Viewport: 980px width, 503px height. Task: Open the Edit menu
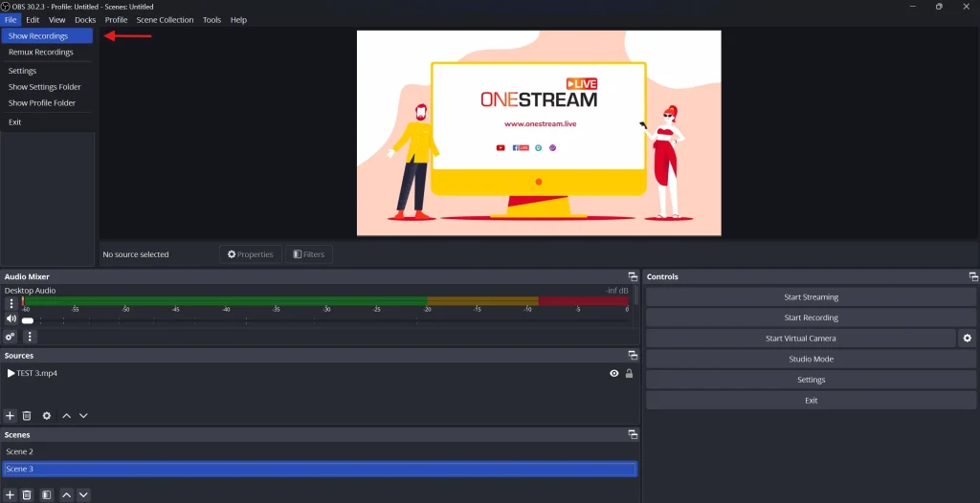point(33,20)
